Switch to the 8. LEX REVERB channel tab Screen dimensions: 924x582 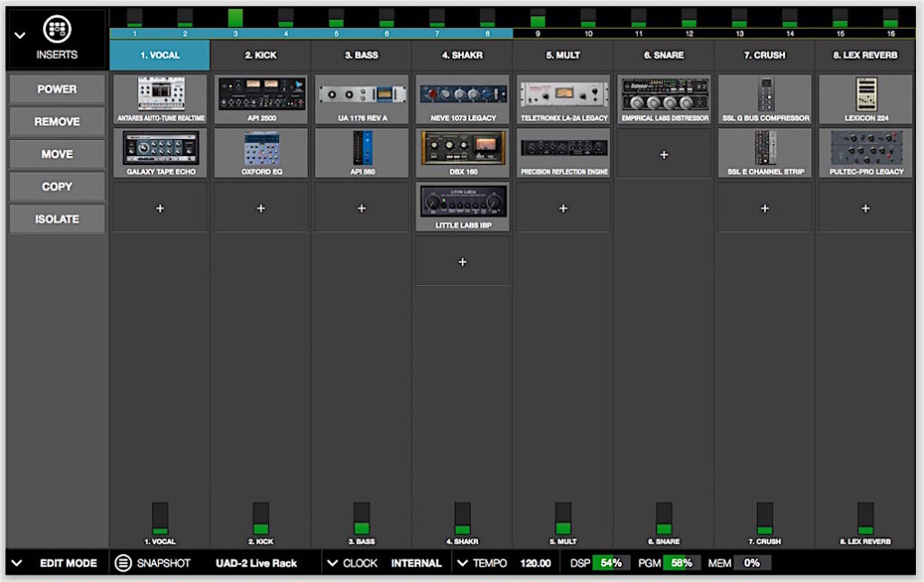click(x=865, y=55)
